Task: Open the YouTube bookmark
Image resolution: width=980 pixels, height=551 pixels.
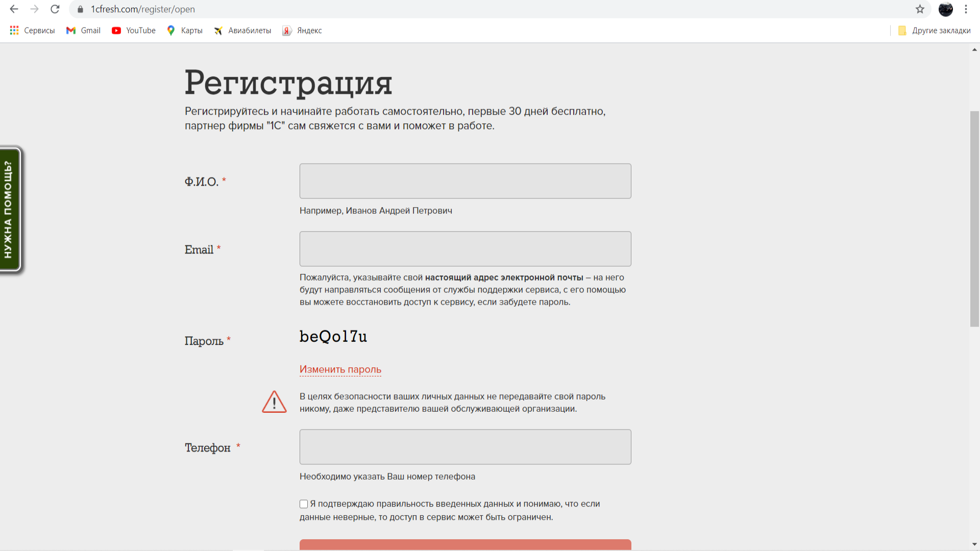Action: (x=134, y=31)
